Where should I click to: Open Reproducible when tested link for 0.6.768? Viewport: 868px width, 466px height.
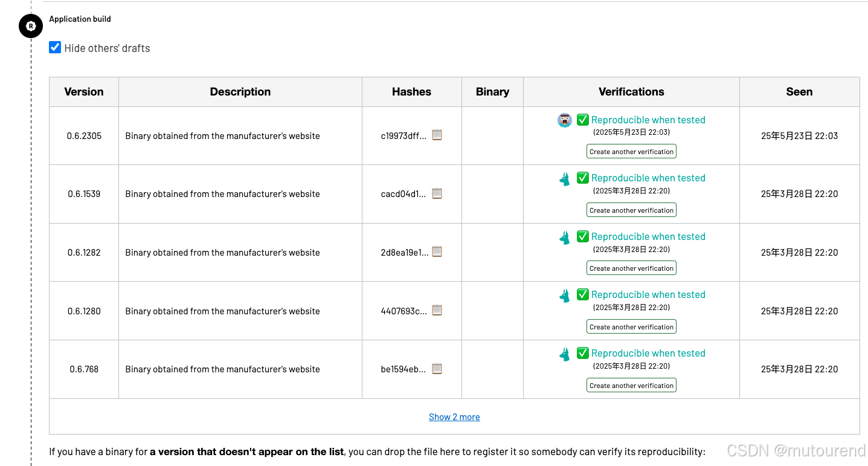tap(648, 353)
